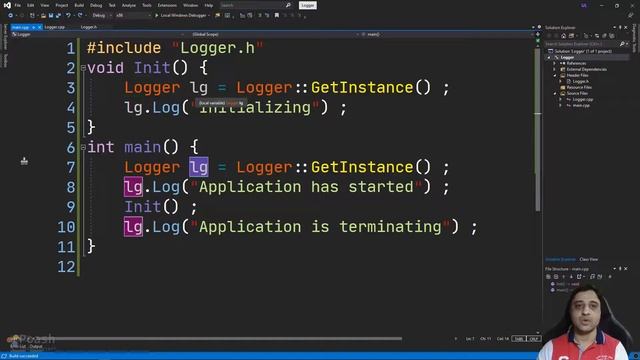Click the Search Solution Explorer field
640x360 pixels.
click(x=585, y=44)
